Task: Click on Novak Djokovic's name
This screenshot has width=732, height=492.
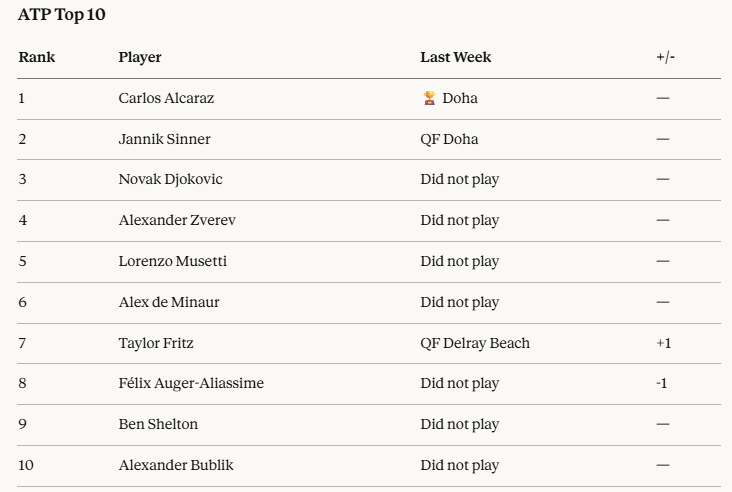Action: pyautogui.click(x=170, y=179)
